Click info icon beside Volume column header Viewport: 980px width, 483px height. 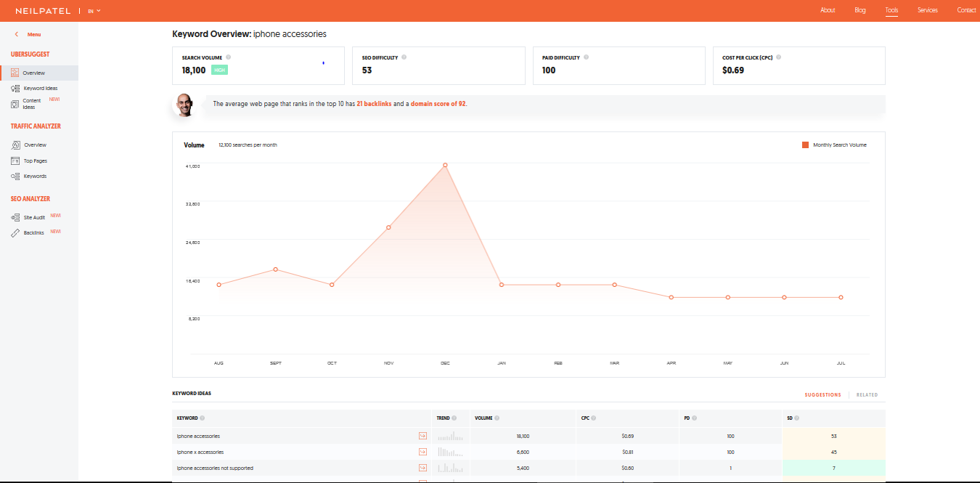coord(497,418)
